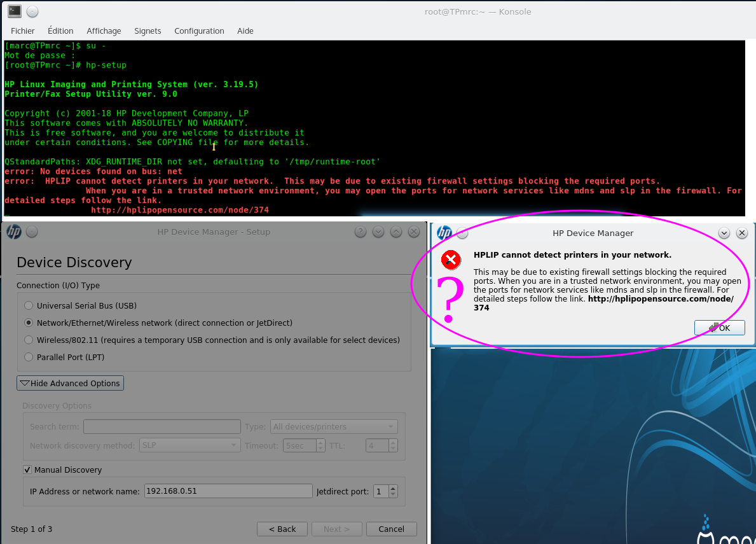The height and width of the screenshot is (544, 756).
Task: Click the round button next to Setup window HP logo
Action: tap(32, 232)
